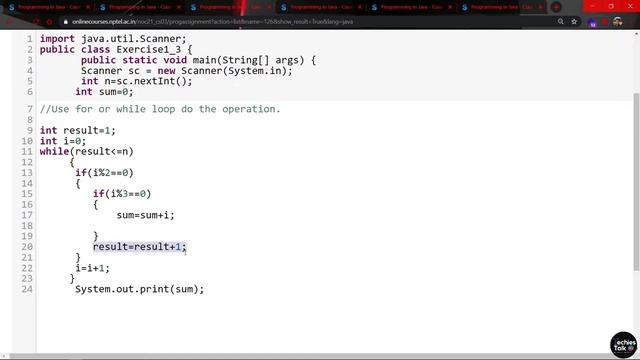Click line number 8 in the gutter
Viewport: 640px width, 360px height.
pyautogui.click(x=29, y=120)
